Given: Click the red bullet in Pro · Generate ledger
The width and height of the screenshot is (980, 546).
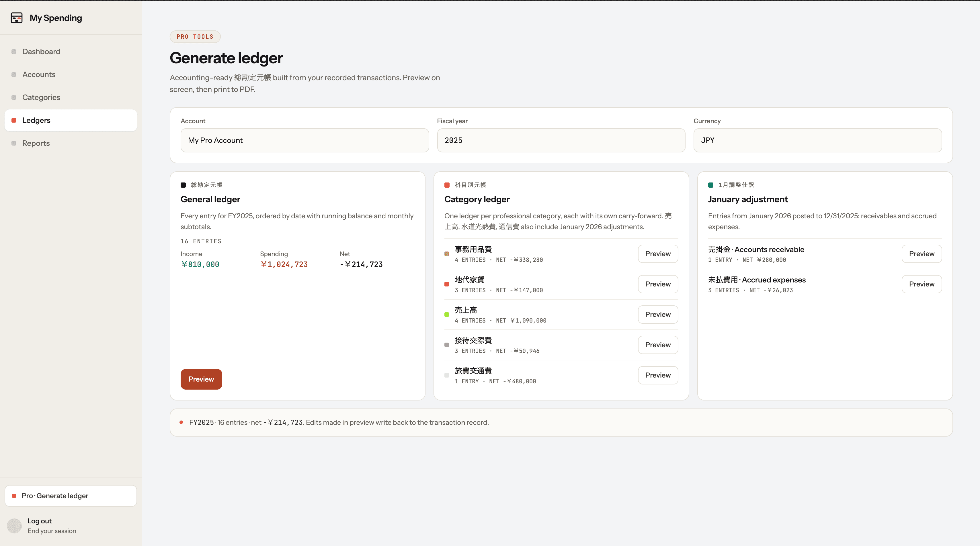Looking at the screenshot, I should [x=14, y=496].
